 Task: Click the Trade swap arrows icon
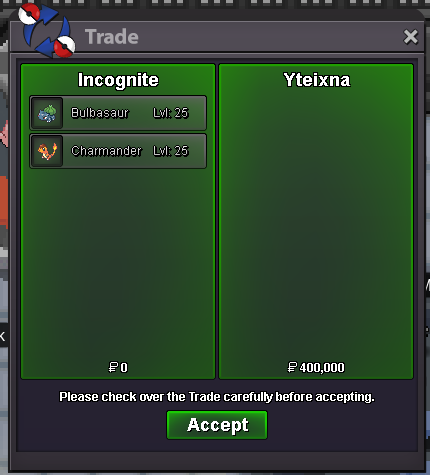tap(47, 30)
